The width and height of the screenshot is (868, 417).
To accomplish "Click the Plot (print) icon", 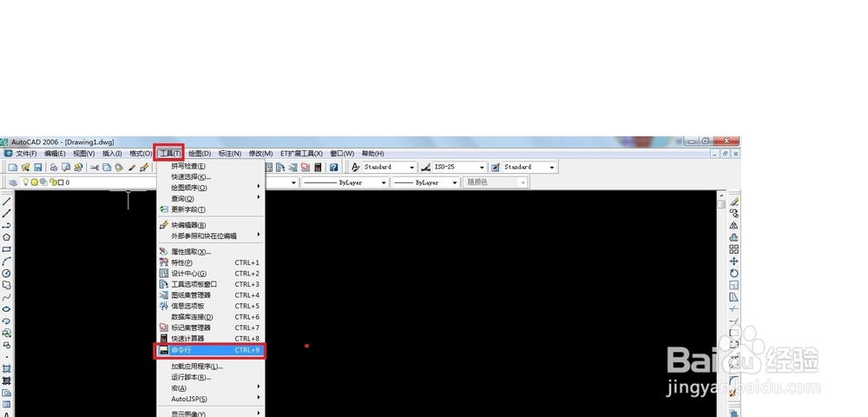I will 53,168.
